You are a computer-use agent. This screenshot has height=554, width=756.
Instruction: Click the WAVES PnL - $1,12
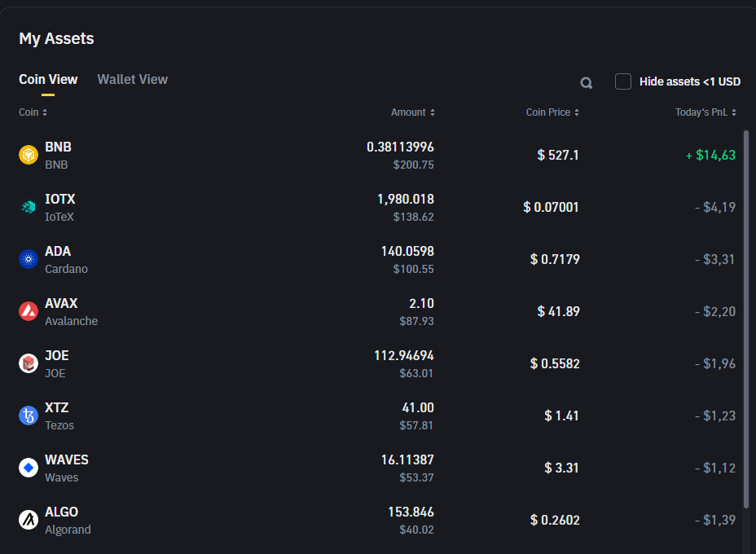(x=715, y=468)
